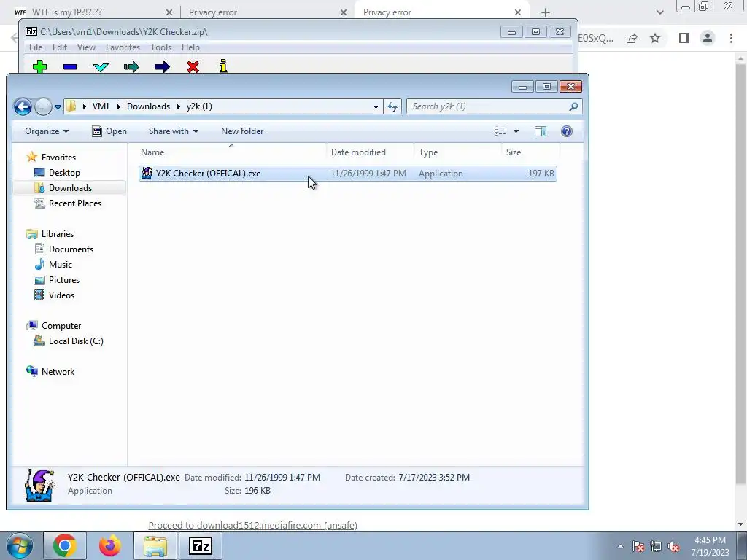Open Chrome profile avatar icon
The width and height of the screenshot is (747, 560).
708,38
